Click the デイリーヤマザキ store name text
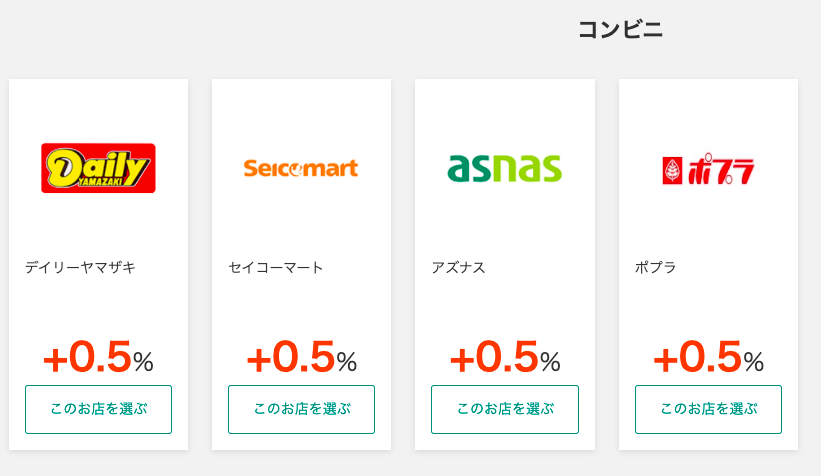821x476 pixels. click(x=80, y=267)
